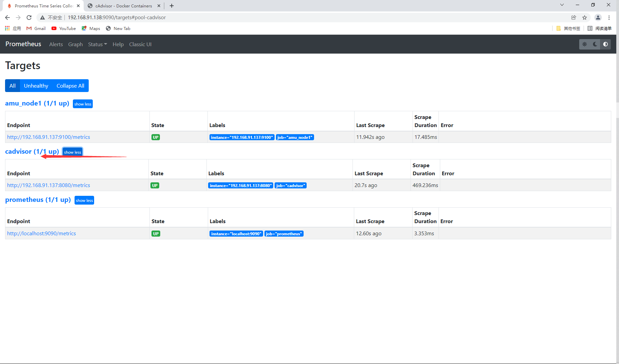
Task: Click the job="amu_node1" label badge
Action: [x=295, y=137]
